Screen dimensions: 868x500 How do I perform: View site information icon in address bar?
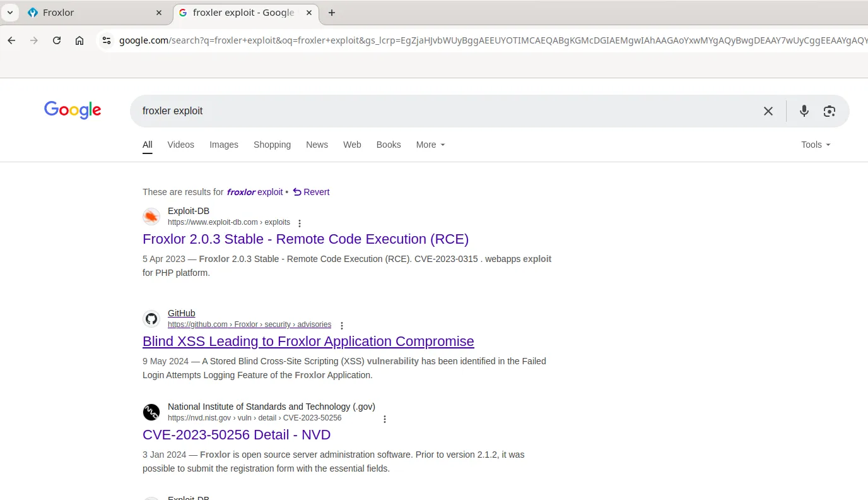(x=107, y=40)
